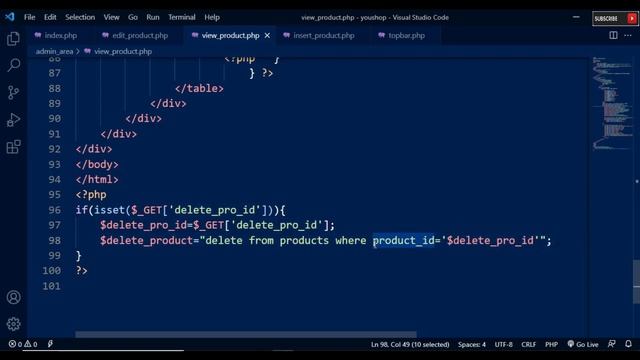Click view_product.php in breadcrumb
Screen dimensions: 640x360
click(x=123, y=51)
